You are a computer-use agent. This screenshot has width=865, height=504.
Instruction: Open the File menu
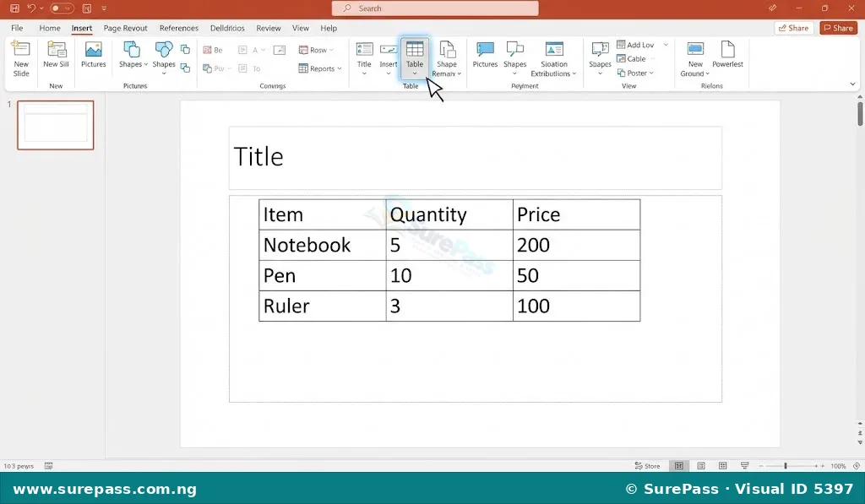click(17, 28)
